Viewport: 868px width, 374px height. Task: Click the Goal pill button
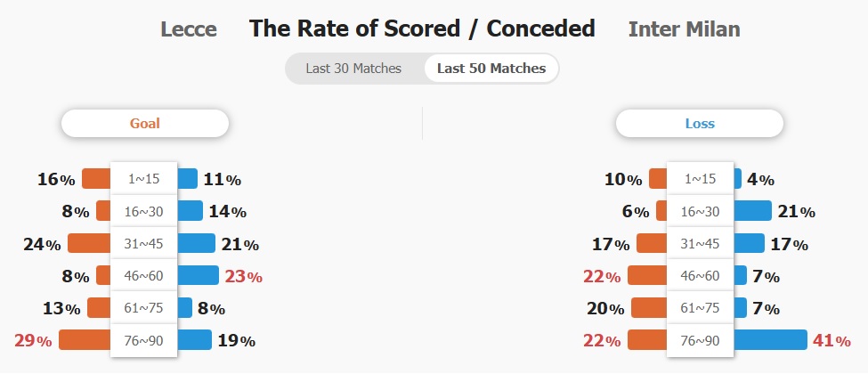tap(145, 124)
